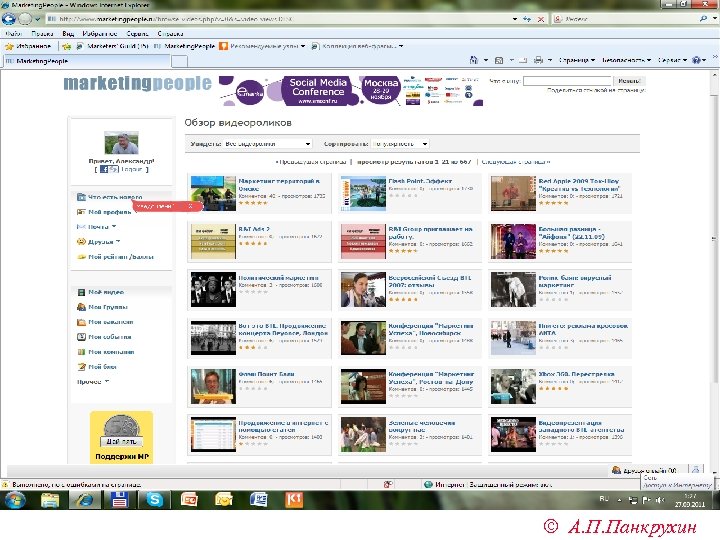The image size is (720, 540).
Task: Click the Home icon in the command bar
Action: tap(473, 60)
